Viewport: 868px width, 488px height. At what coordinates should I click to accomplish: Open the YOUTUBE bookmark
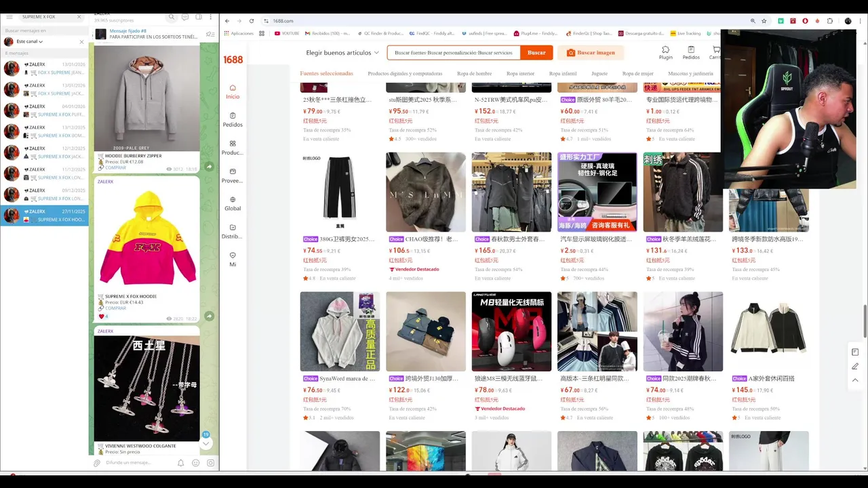(286, 33)
